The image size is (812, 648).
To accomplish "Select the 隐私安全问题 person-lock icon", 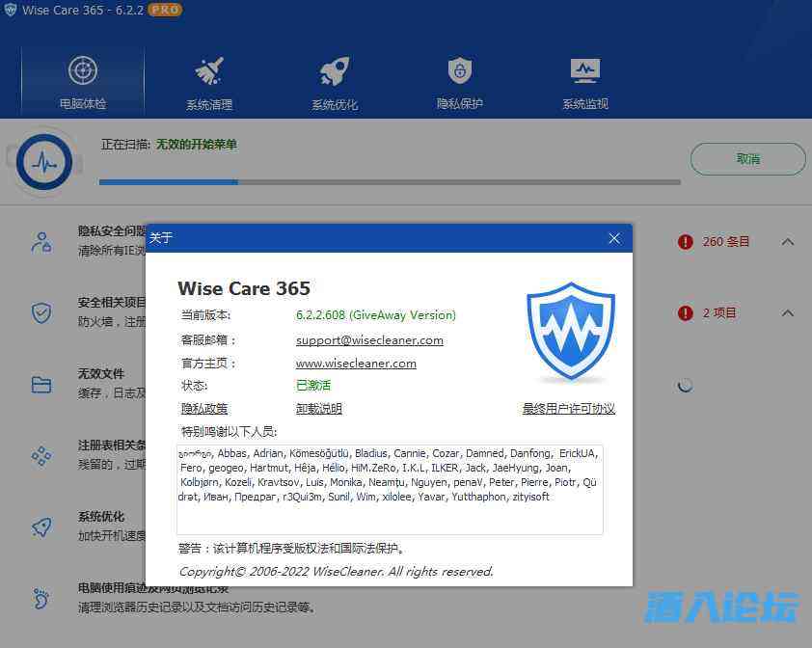I will click(x=41, y=242).
